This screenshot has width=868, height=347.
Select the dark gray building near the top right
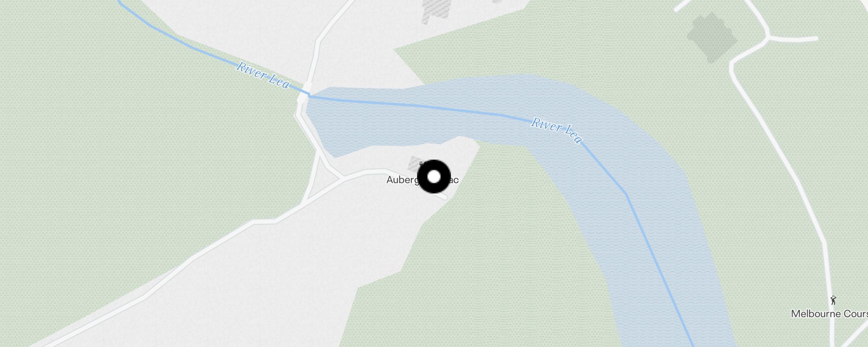[x=712, y=37]
